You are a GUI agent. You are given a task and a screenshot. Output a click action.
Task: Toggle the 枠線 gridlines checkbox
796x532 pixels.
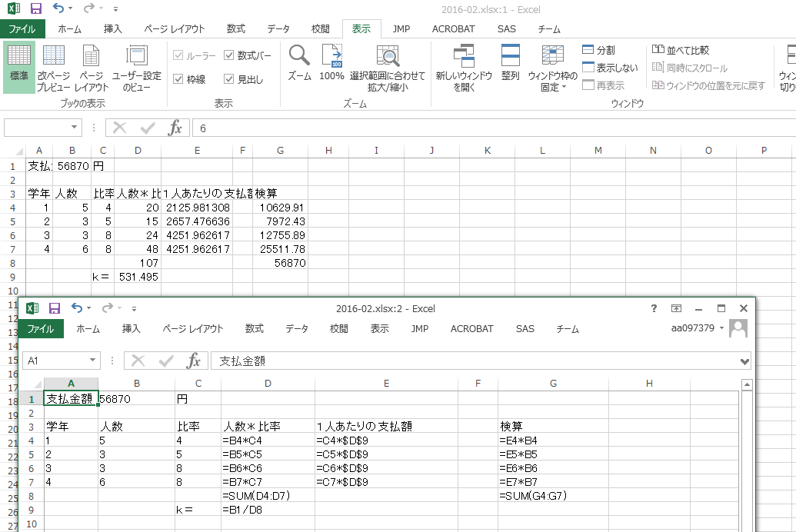click(178, 79)
